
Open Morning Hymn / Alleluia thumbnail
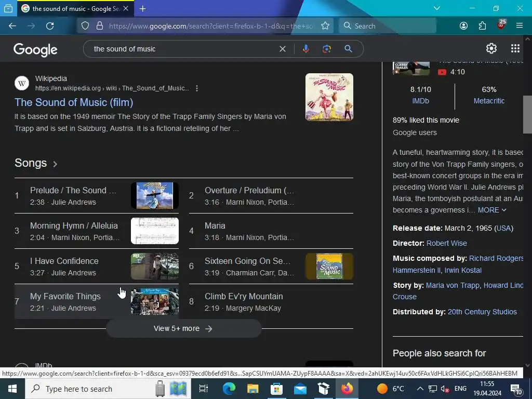(155, 231)
